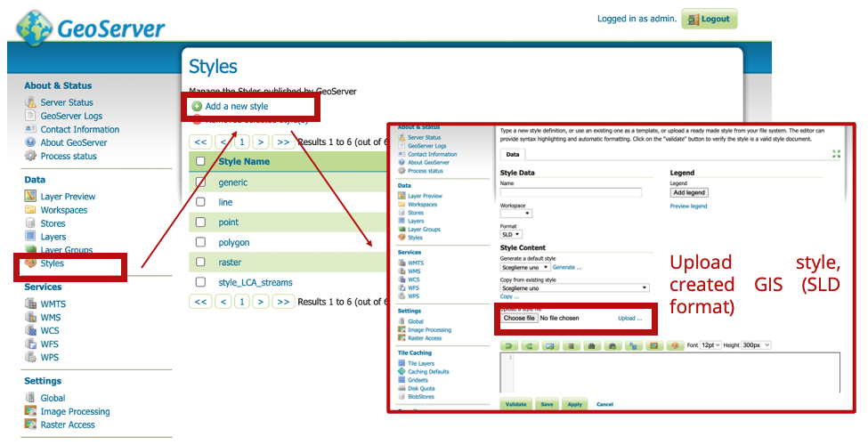Switch to the Data tab in style editor
868x445 pixels.
(x=515, y=154)
